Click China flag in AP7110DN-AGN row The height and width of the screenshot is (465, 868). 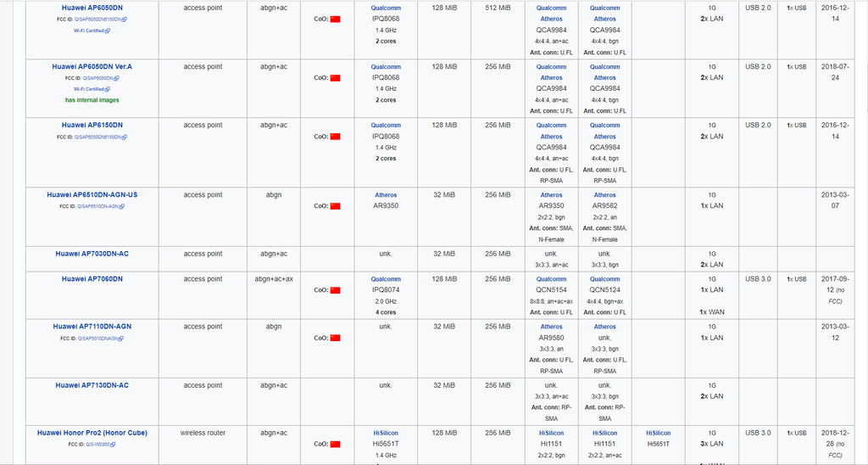[x=335, y=338]
